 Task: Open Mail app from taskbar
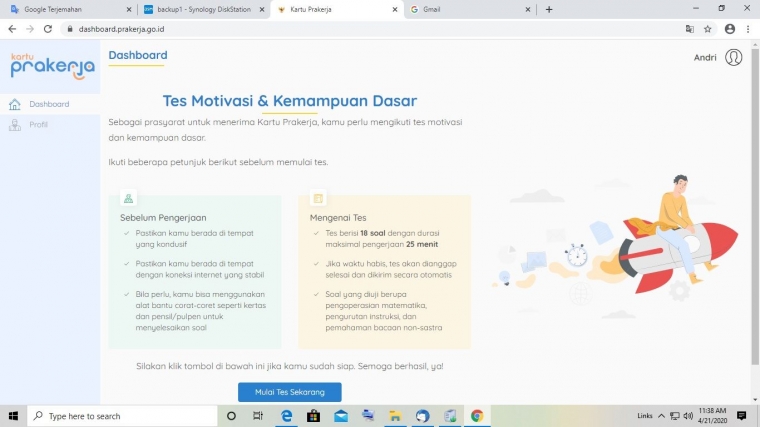pos(341,416)
